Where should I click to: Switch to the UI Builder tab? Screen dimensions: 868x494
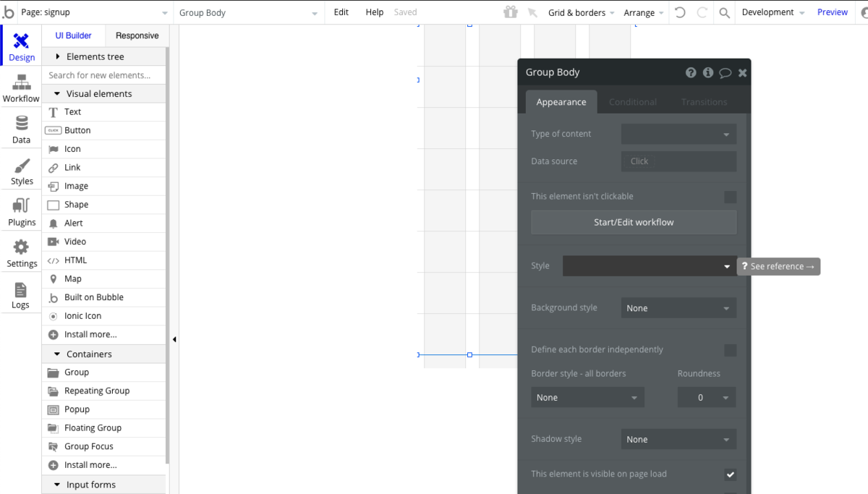coord(74,35)
